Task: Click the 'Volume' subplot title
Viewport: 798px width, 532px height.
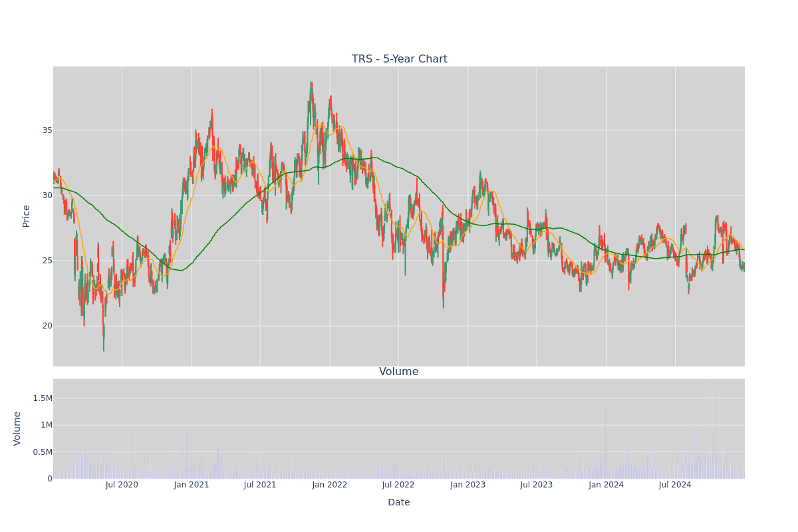Action: (x=399, y=372)
